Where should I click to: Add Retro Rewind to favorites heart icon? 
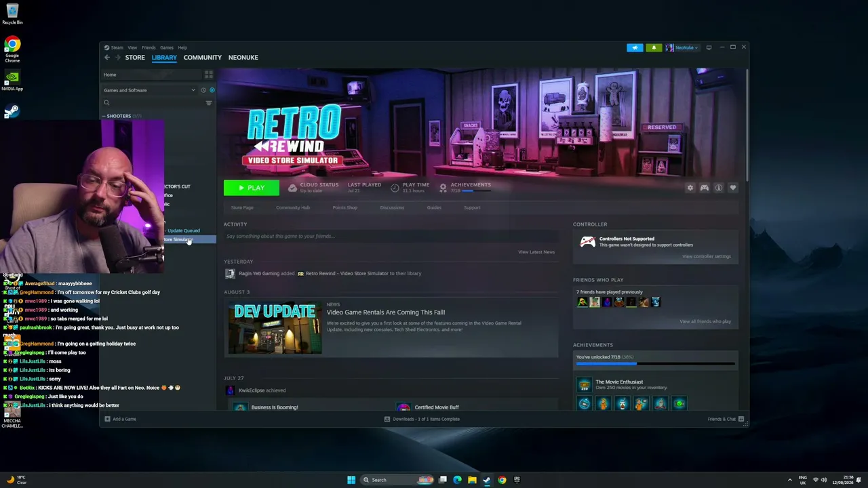pyautogui.click(x=733, y=188)
